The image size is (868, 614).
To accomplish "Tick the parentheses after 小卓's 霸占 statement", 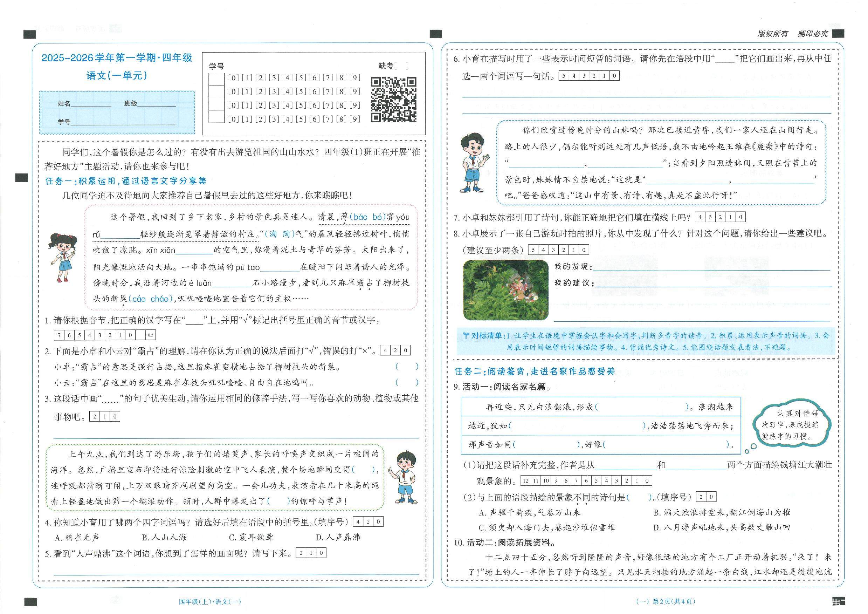I will pyautogui.click(x=407, y=366).
